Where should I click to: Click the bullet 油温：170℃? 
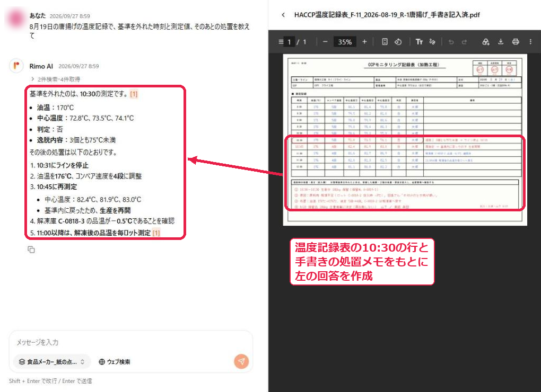coord(55,108)
